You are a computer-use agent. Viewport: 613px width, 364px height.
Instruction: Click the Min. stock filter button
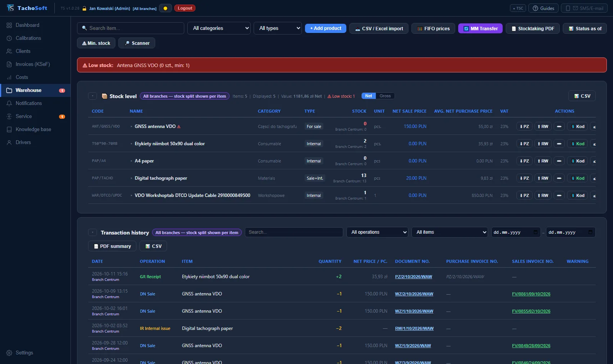point(96,43)
